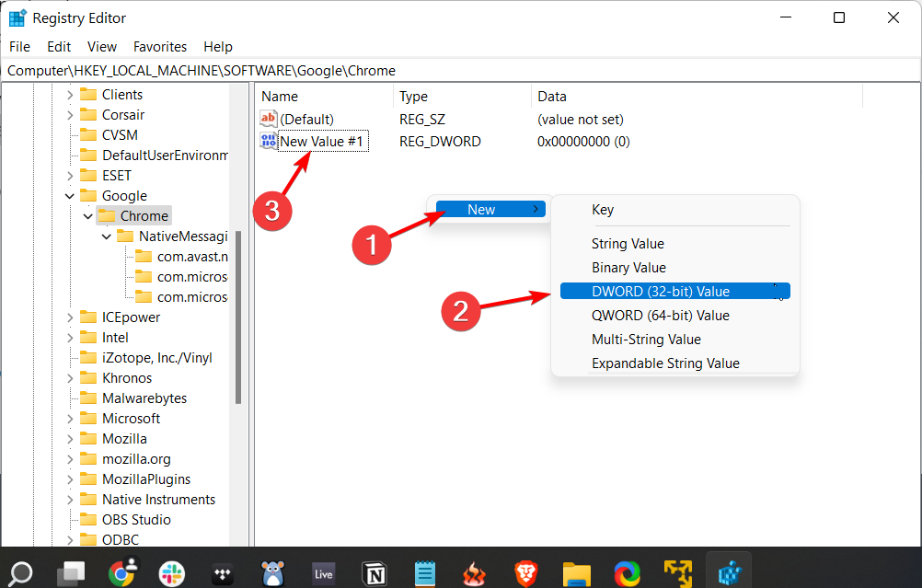Collapse the Google key

(70, 196)
